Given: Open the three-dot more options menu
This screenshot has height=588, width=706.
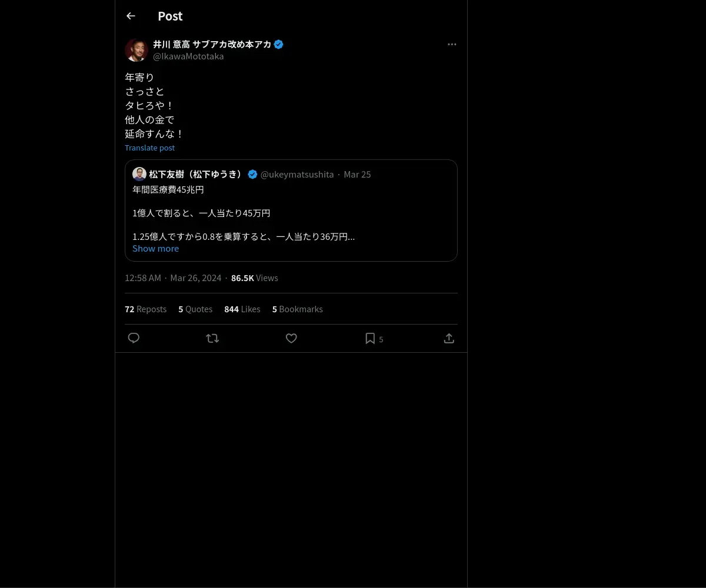Looking at the screenshot, I should [x=452, y=44].
